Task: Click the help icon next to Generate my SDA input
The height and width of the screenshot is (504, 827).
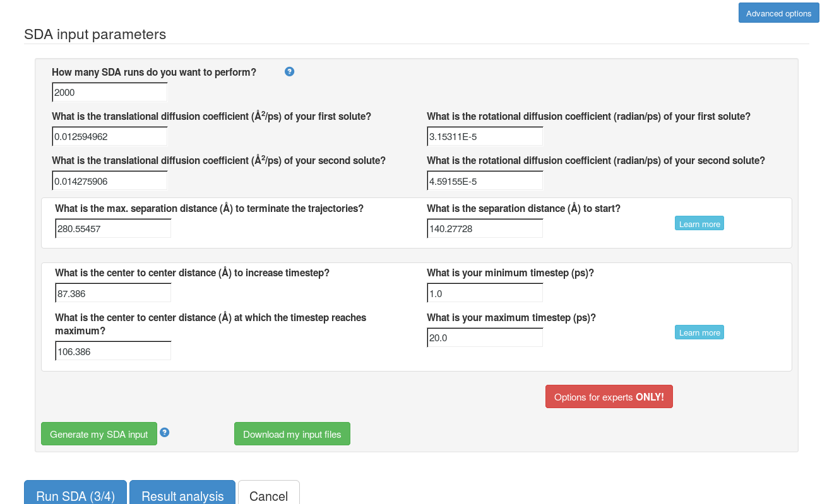Action: 165,432
